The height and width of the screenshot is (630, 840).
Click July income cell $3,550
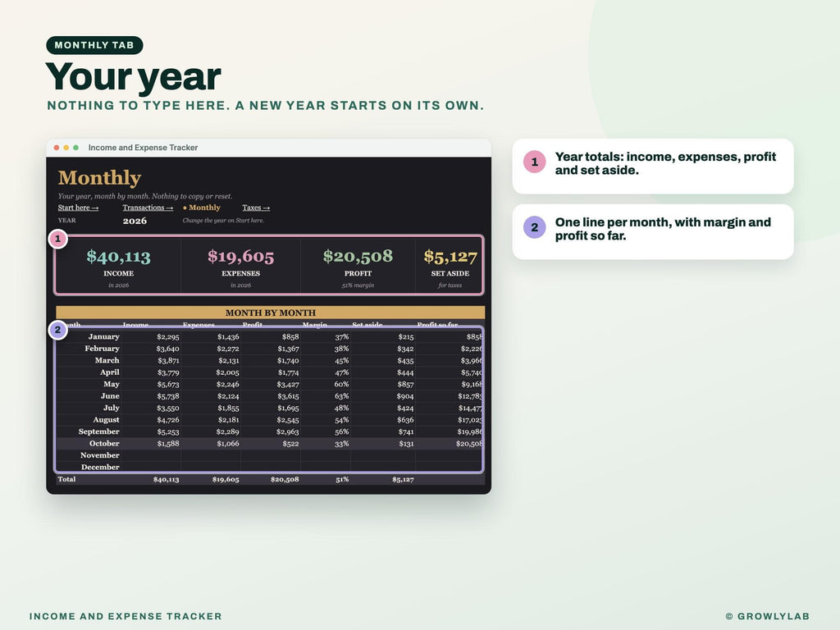168,409
